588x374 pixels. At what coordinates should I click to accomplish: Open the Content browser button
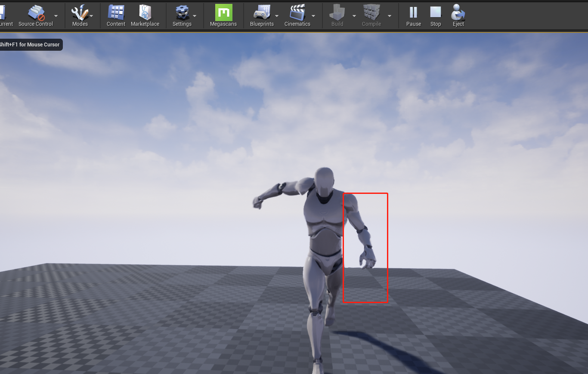coord(116,15)
